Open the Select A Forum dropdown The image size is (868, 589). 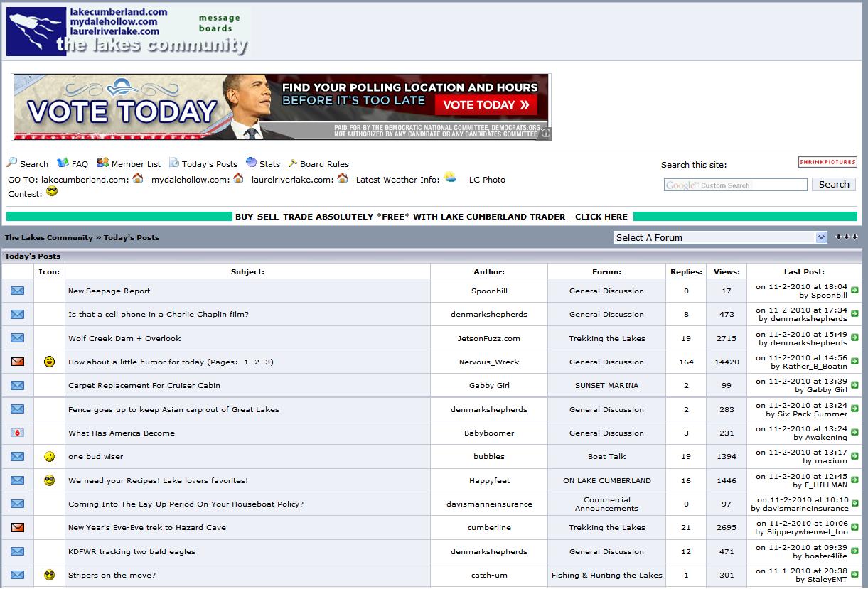[720, 237]
